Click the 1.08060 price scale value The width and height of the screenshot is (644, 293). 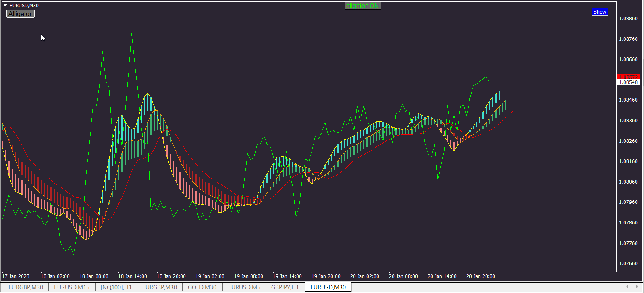point(628,182)
